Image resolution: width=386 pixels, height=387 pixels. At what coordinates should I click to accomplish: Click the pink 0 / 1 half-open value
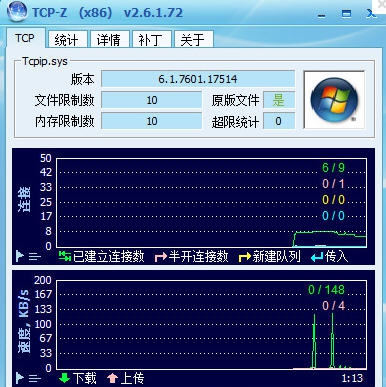point(333,184)
